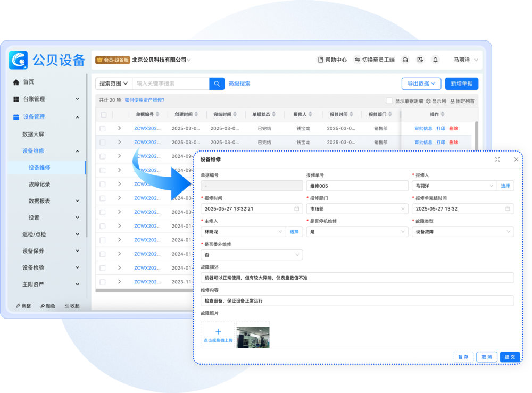The width and height of the screenshot is (532, 393).
Task: Open the 导出数据 dropdown
Action: pyautogui.click(x=421, y=83)
